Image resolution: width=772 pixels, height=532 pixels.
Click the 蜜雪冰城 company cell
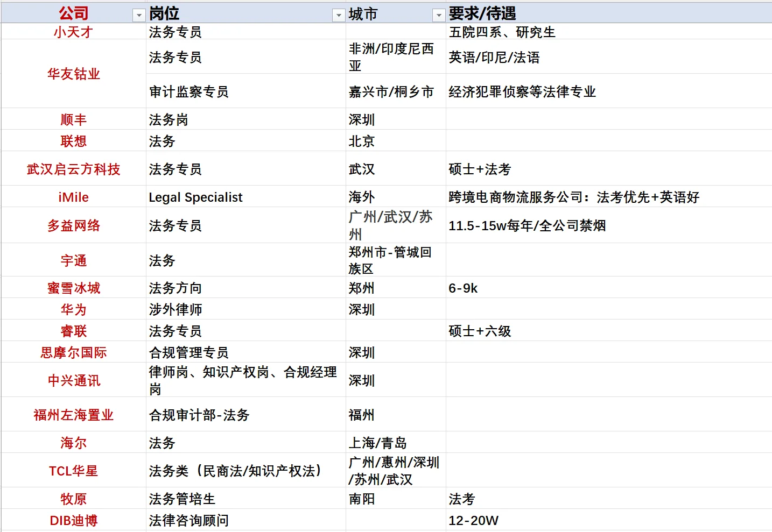tap(74, 288)
